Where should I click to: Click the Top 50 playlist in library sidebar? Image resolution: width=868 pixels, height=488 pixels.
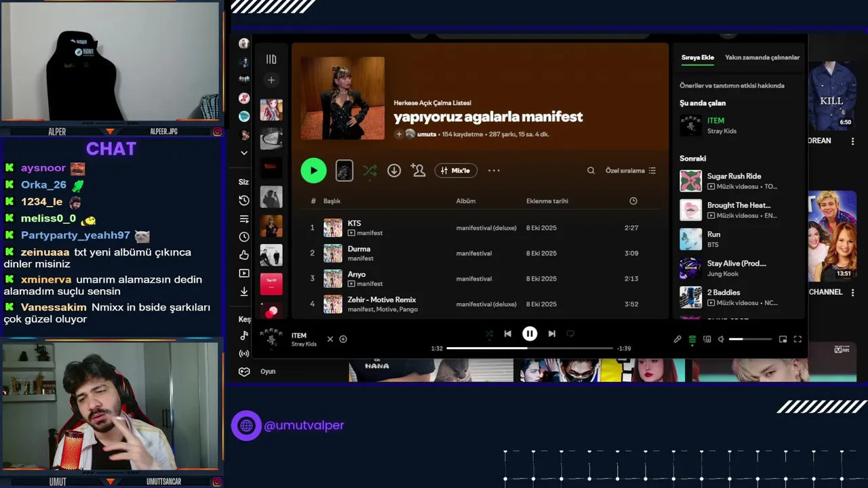(x=271, y=284)
